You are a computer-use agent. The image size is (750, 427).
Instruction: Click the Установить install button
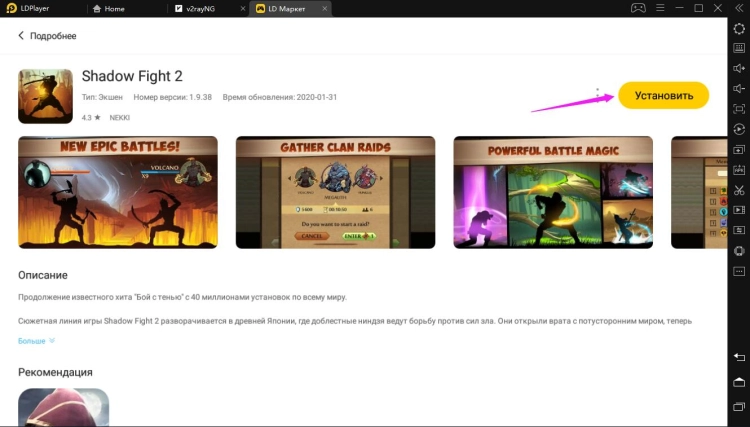[x=663, y=95]
